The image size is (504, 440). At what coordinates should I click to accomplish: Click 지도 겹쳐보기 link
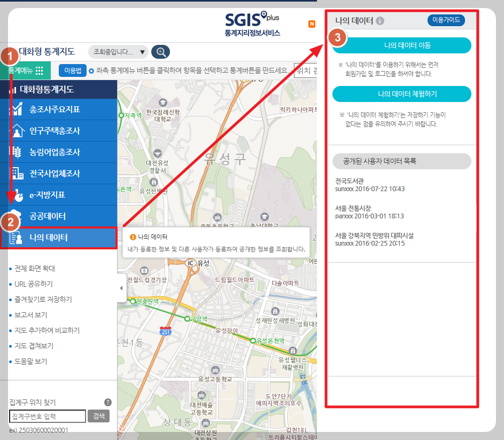[34, 346]
